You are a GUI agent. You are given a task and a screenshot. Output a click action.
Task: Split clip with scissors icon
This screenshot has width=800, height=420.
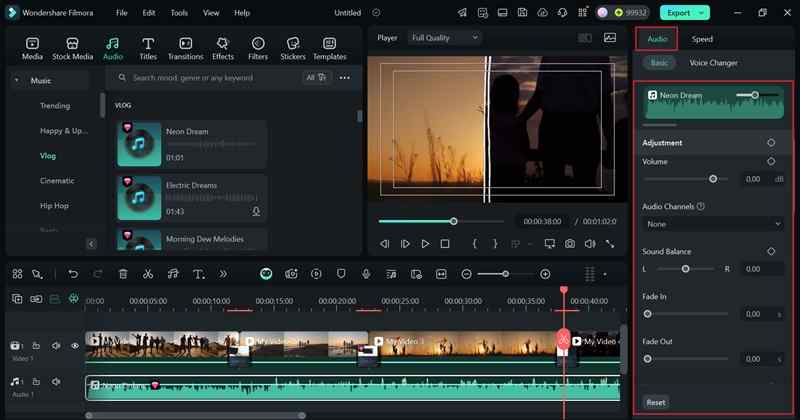click(x=148, y=274)
